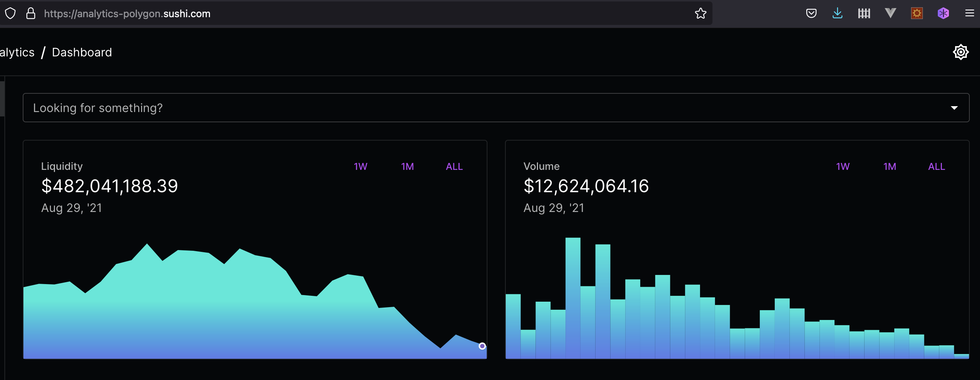Click the V-shaped extension icon

pyautogui.click(x=890, y=13)
